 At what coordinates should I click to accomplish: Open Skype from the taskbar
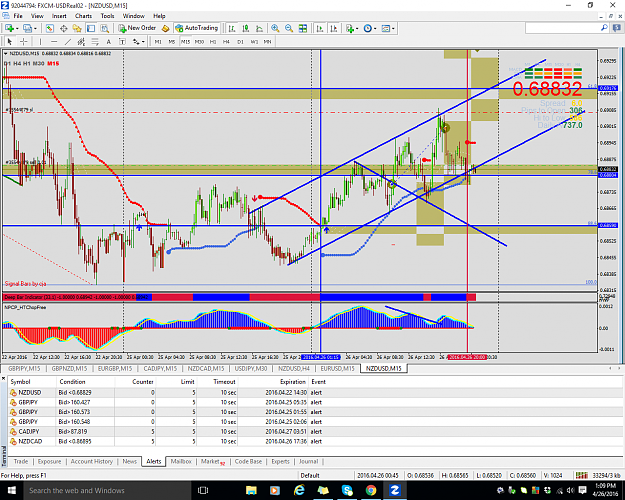[347, 490]
